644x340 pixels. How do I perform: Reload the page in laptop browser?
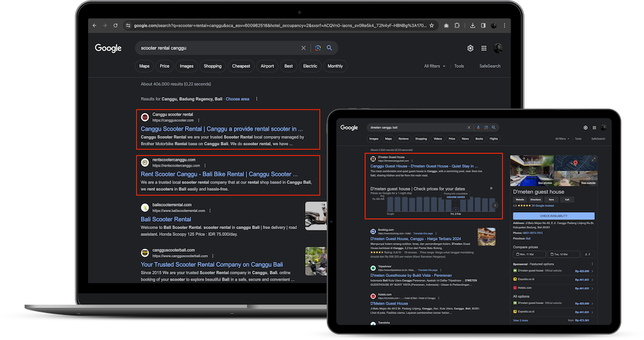(116, 25)
